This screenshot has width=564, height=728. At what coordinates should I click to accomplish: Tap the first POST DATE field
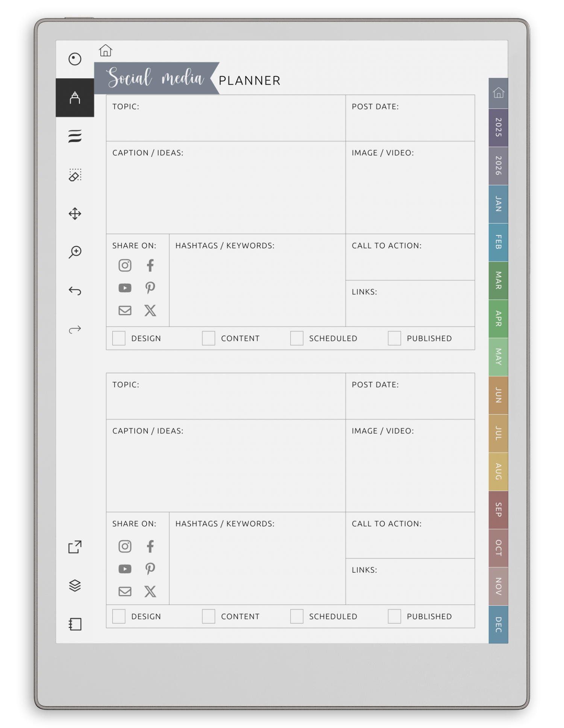410,118
